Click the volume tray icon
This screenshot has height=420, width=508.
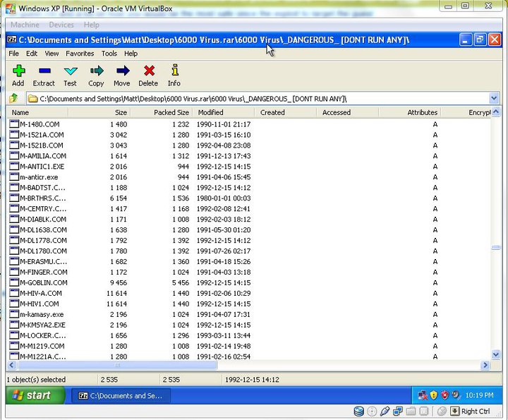point(456,395)
